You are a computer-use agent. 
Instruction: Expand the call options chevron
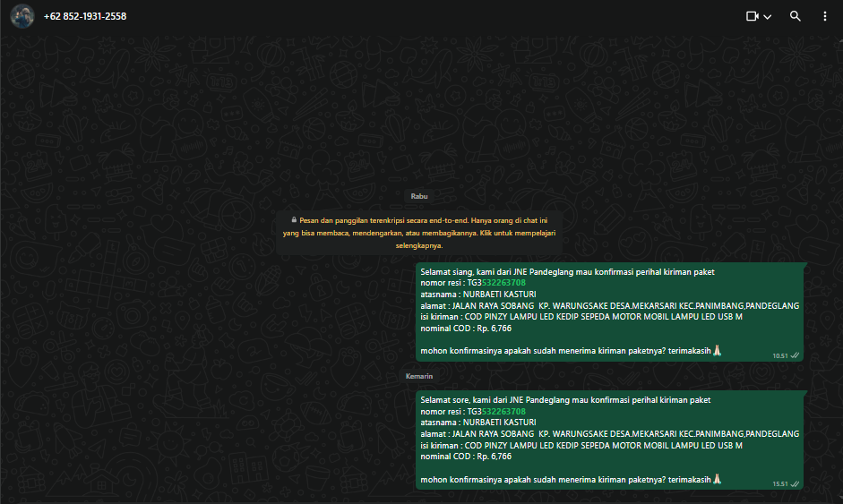pos(767,17)
